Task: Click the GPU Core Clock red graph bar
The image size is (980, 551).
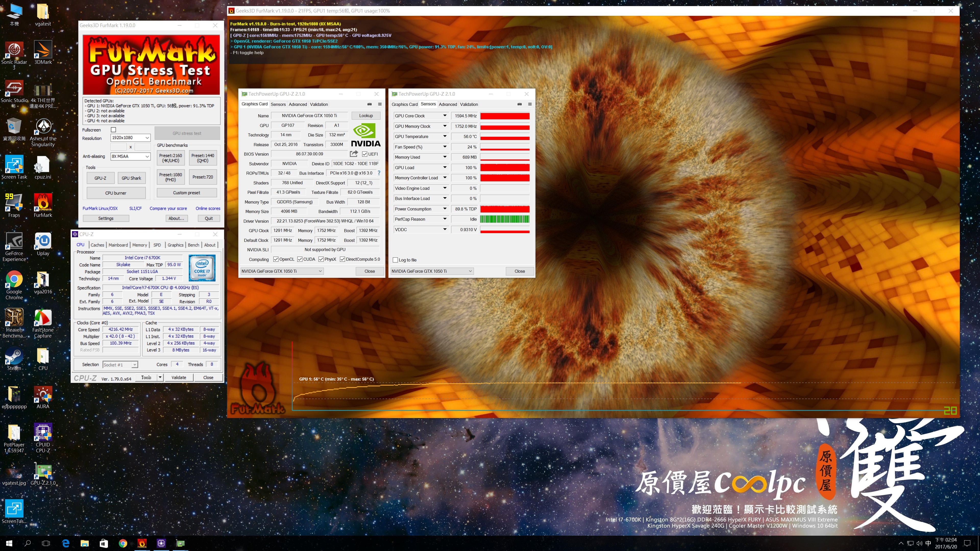Action: (x=505, y=116)
